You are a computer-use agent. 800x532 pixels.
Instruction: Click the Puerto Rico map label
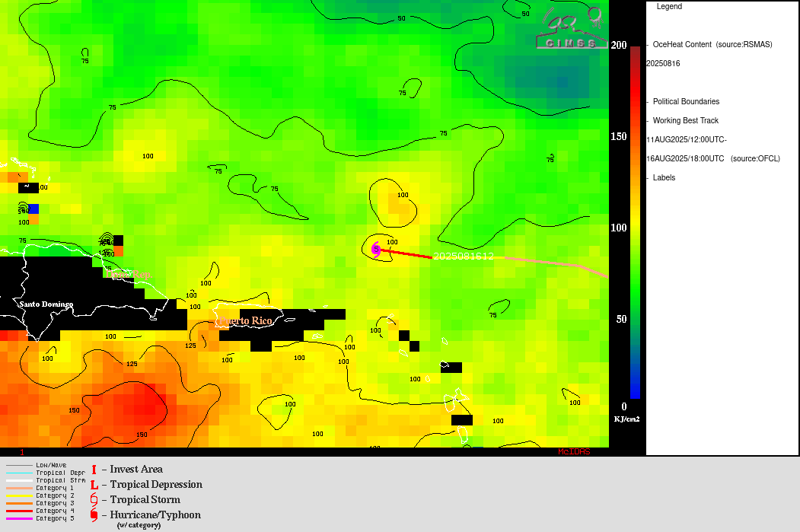[245, 321]
